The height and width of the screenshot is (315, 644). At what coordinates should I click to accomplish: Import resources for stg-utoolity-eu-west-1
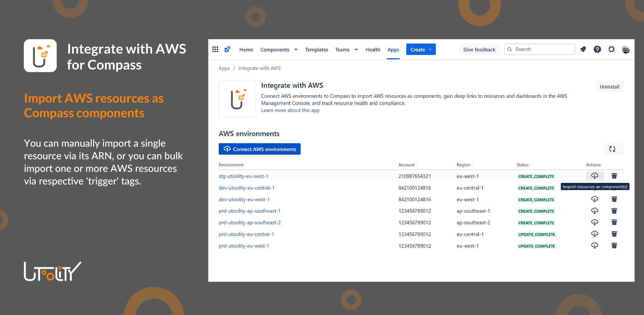click(x=595, y=176)
